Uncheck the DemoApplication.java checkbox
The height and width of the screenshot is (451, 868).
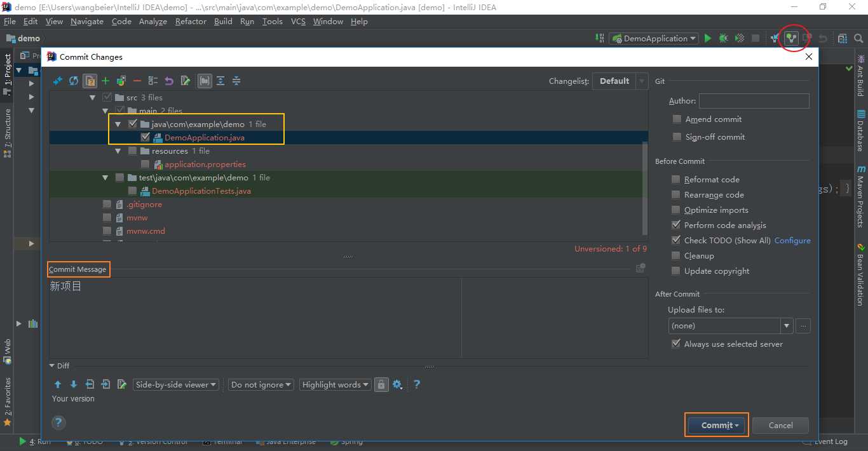coord(146,137)
